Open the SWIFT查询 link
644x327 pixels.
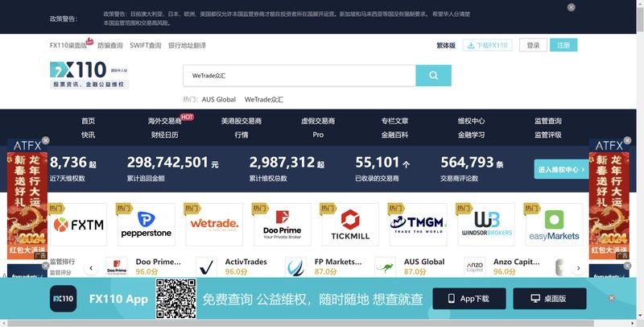click(146, 46)
